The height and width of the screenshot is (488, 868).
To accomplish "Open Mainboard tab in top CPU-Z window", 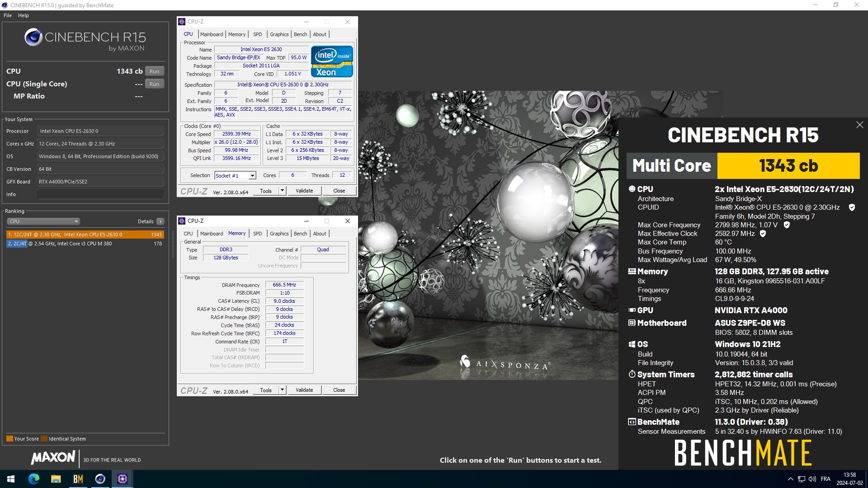I will 212,34.
